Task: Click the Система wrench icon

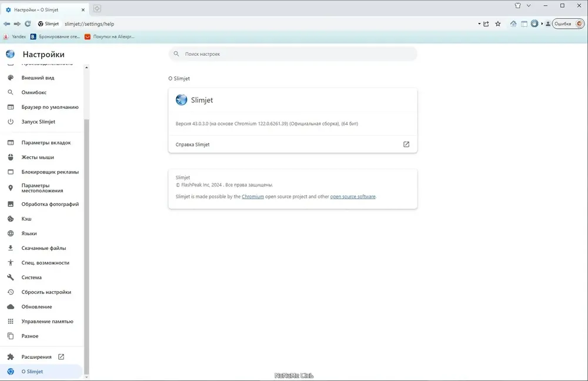Action: click(11, 277)
